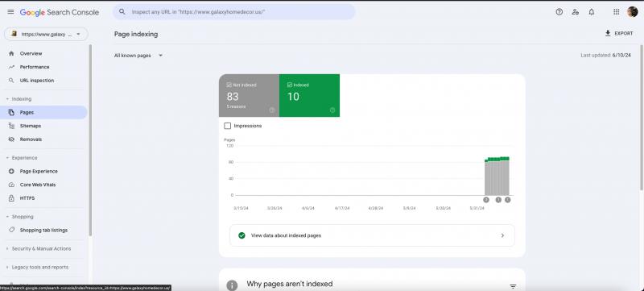Click the Google Search Console logo
This screenshot has height=291, width=644.
(x=60, y=12)
